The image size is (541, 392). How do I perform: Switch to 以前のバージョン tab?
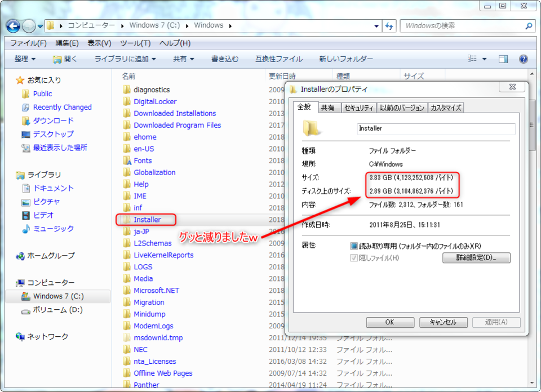(x=402, y=108)
